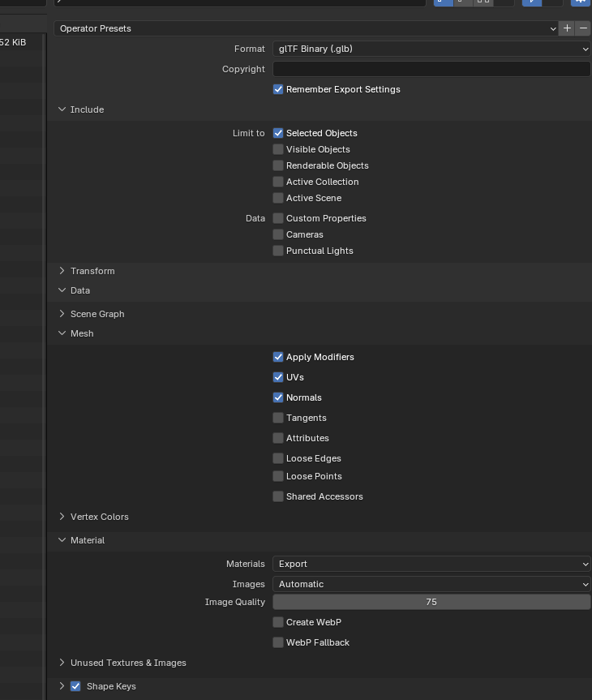Viewport: 592px width, 700px height.
Task: Uncheck the Shape Keys checkbox
Action: pyautogui.click(x=75, y=686)
